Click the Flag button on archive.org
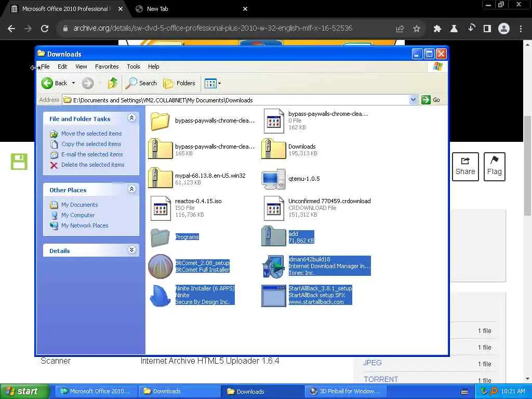 [x=495, y=167]
